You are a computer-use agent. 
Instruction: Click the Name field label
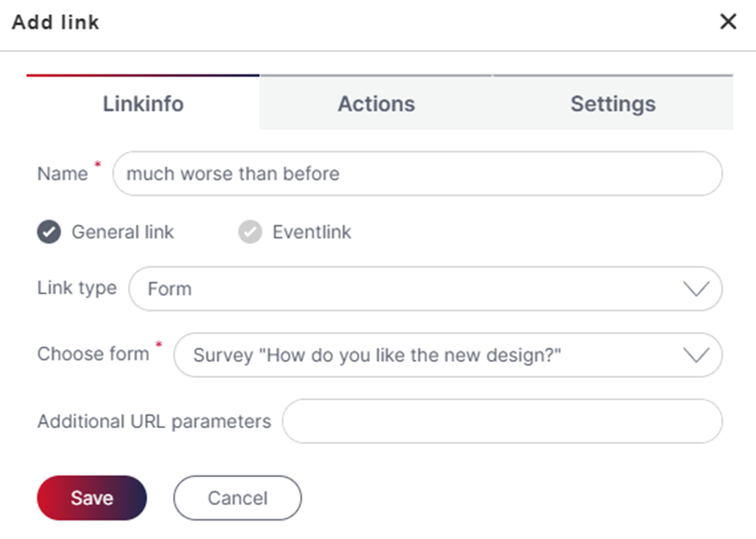[63, 174]
